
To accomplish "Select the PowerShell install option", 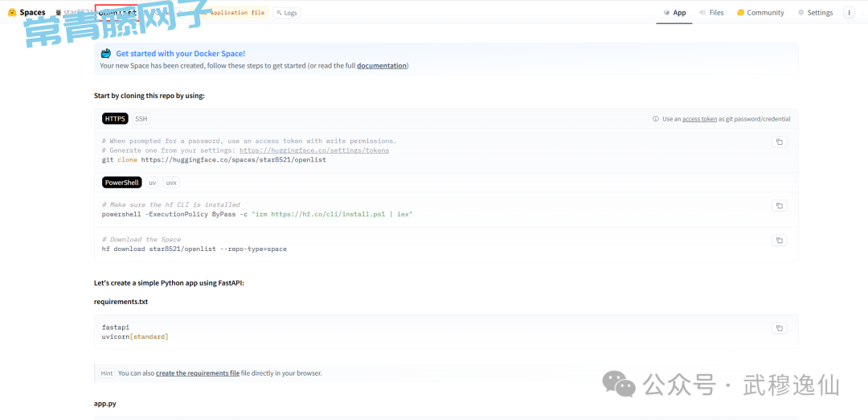I will (x=121, y=183).
